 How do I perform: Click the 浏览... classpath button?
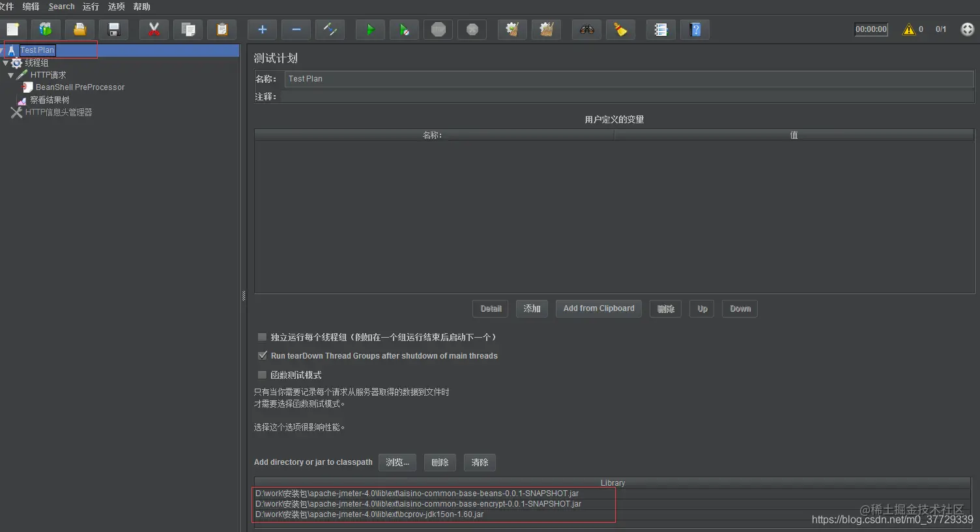pos(397,462)
